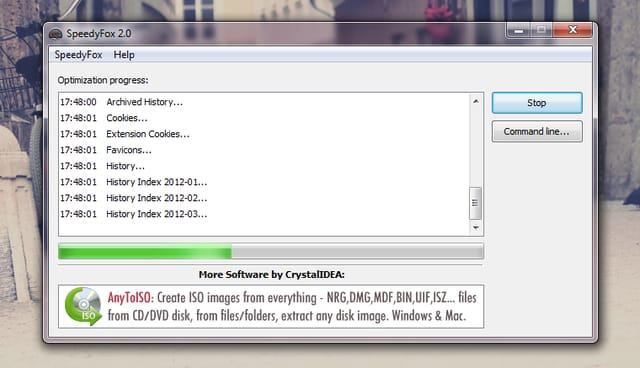Screen dimensions: 640x368
Task: Open the Command line dialog
Action: click(x=537, y=131)
